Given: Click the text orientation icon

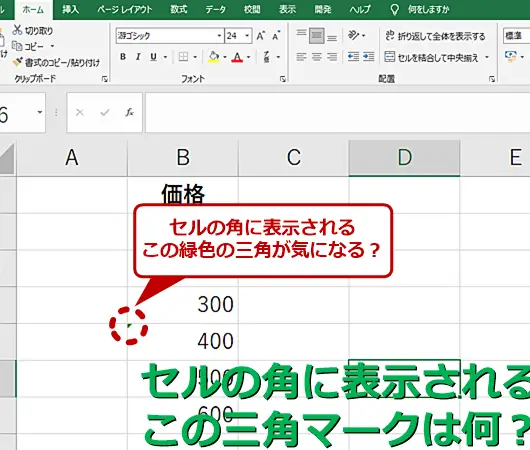Looking at the screenshot, I should pyautogui.click(x=353, y=35).
